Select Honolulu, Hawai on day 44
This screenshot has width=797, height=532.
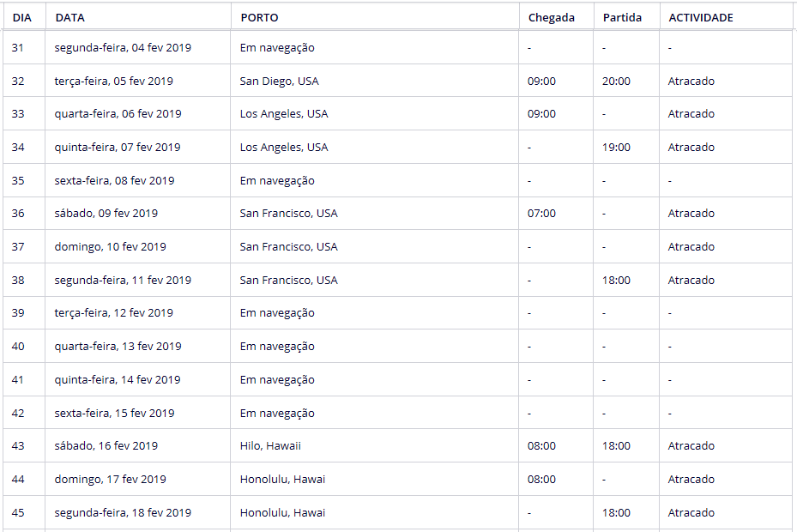282,480
